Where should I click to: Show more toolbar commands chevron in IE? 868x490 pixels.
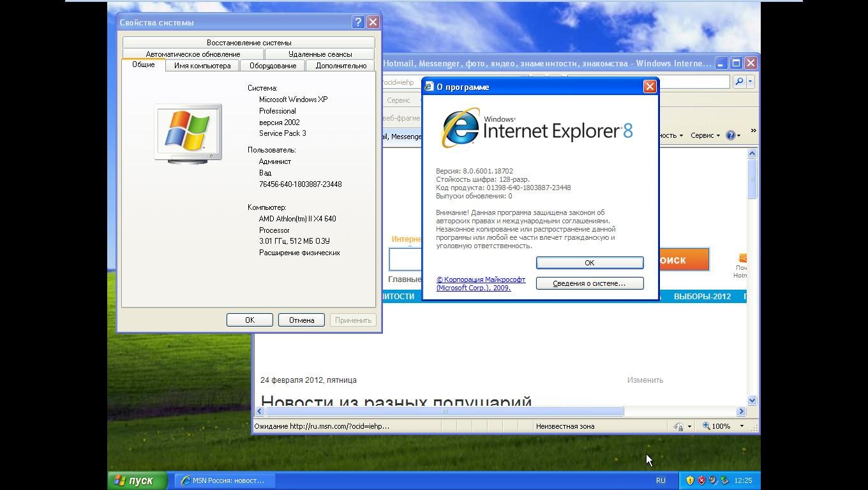click(x=753, y=131)
